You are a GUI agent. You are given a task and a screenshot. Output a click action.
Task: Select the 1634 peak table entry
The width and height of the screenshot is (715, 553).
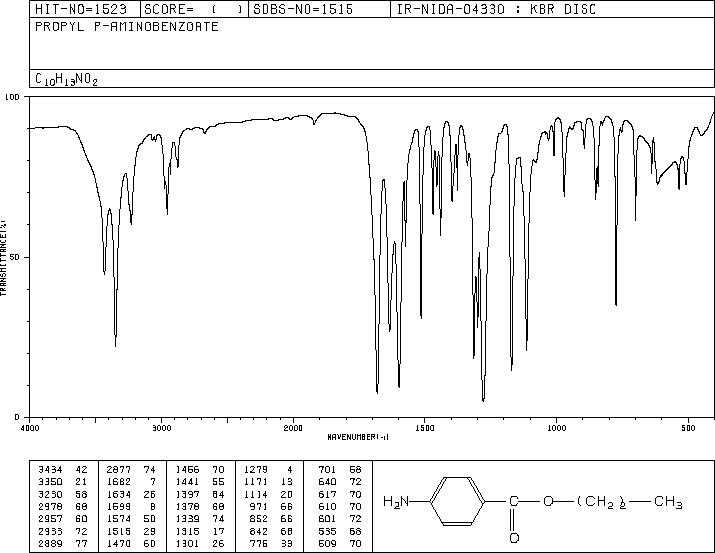131,495
